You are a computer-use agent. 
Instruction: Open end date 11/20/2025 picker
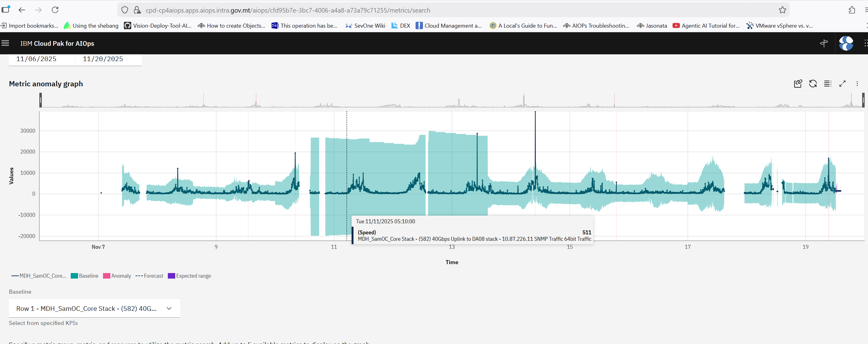coord(103,59)
